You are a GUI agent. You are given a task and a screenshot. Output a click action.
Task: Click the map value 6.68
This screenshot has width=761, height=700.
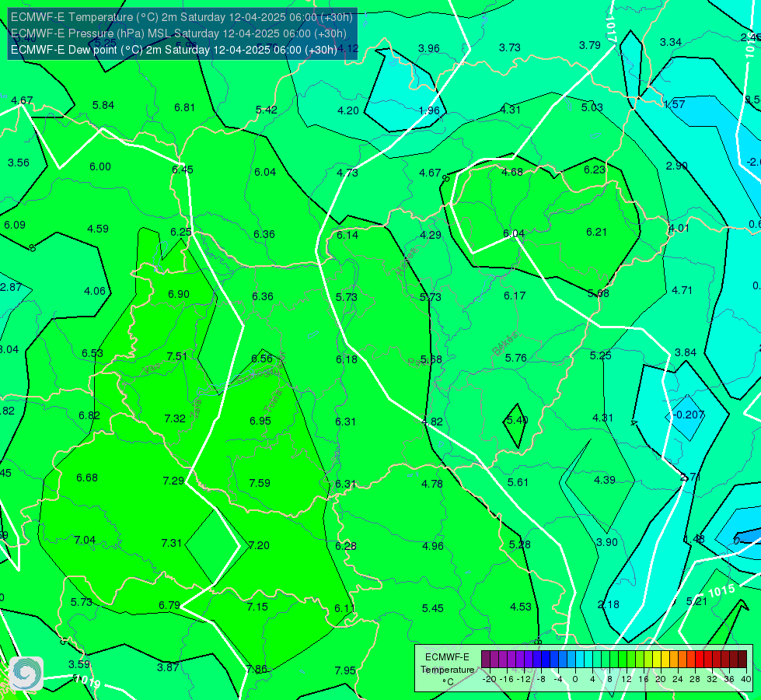click(87, 478)
